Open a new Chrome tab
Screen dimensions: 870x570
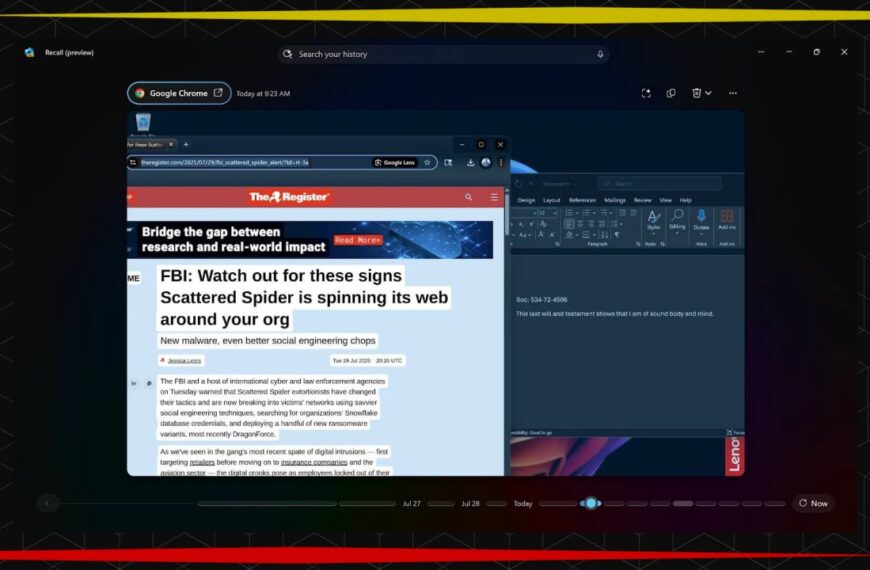186,144
